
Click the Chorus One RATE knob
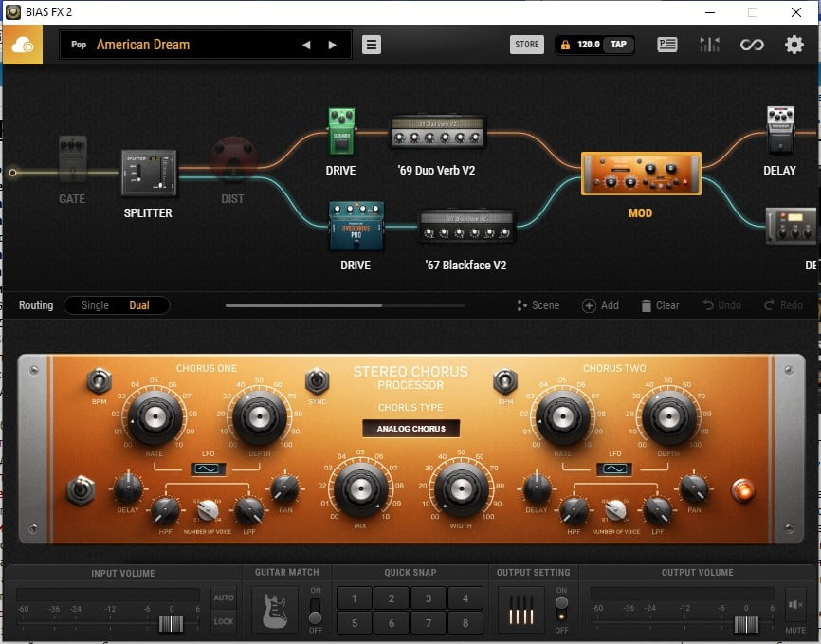155,417
